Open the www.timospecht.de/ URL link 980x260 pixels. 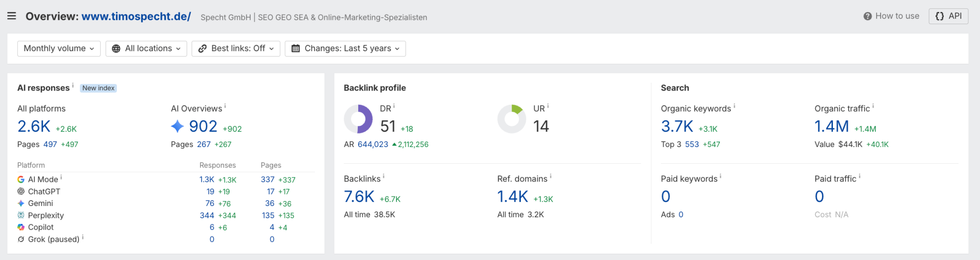[x=136, y=16]
